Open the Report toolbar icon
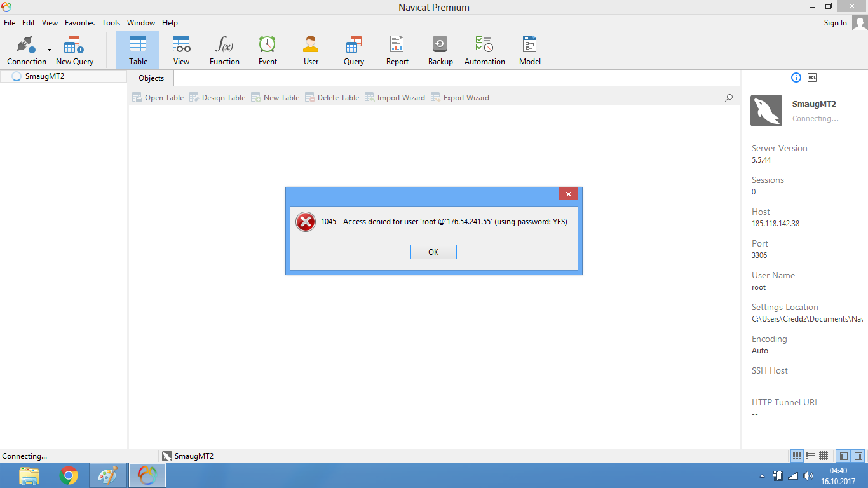This screenshot has height=488, width=868. point(397,50)
